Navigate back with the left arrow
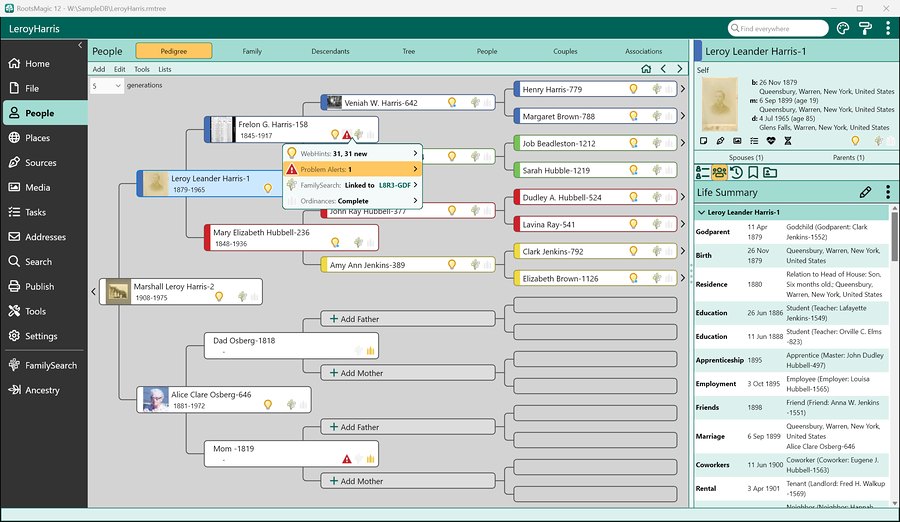 pyautogui.click(x=663, y=69)
